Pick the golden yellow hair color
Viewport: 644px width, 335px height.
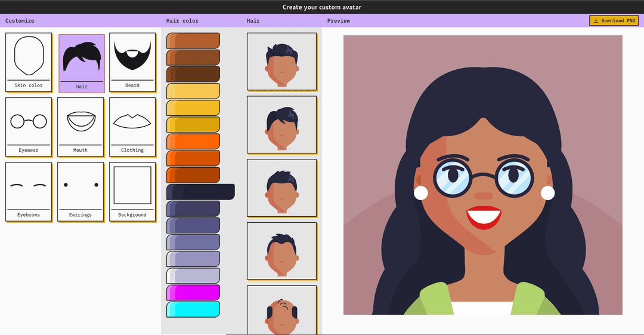193,108
